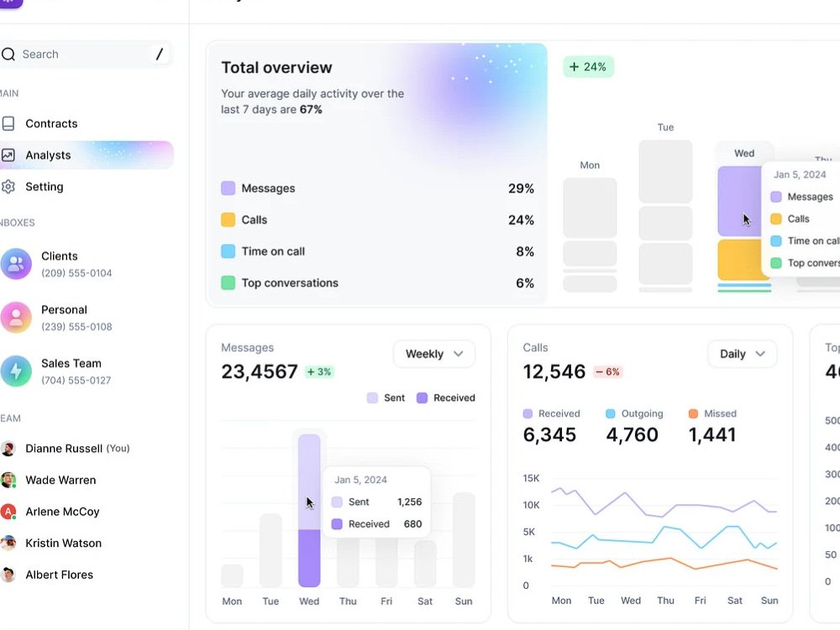Select Analysts menu item
The image size is (840, 630).
pos(86,155)
